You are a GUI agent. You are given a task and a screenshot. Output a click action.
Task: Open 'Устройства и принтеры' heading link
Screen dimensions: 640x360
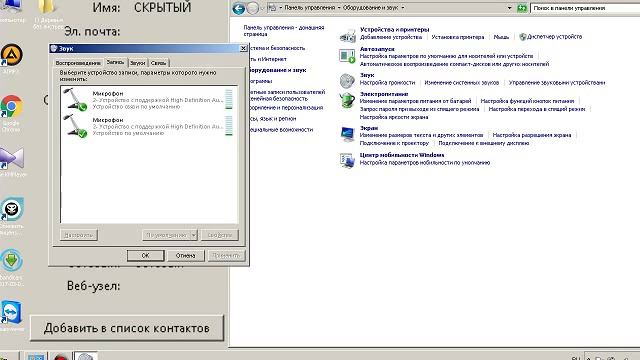394,29
